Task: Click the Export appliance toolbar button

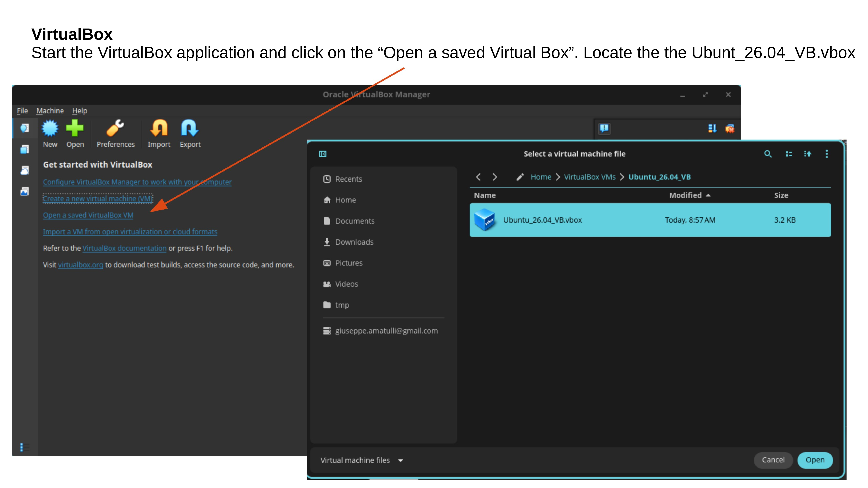Action: click(x=190, y=134)
